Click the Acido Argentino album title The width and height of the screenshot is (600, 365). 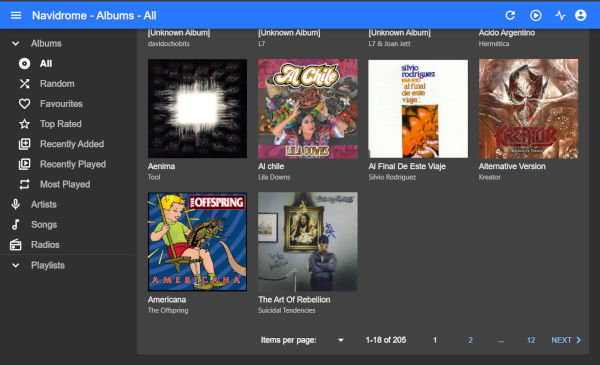tap(507, 33)
